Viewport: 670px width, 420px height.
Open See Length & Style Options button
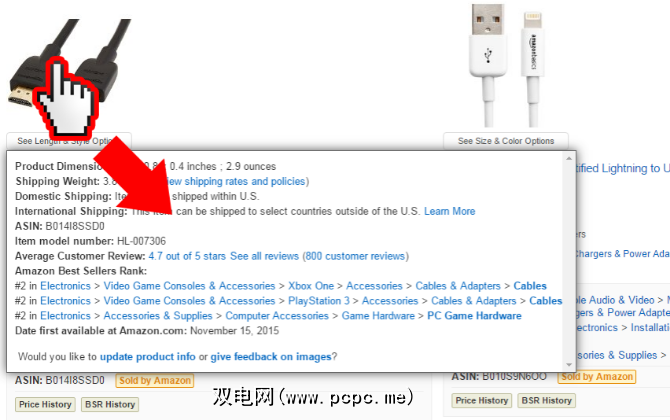pyautogui.click(x=69, y=141)
